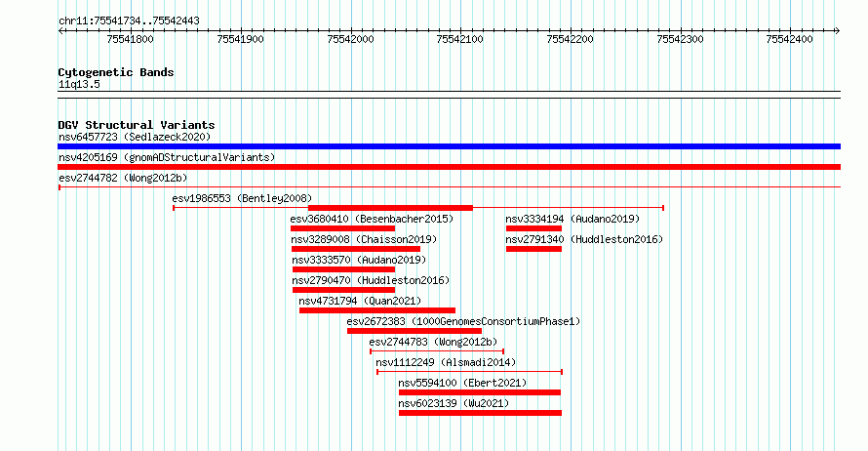Select nsv3333570 (Audano2019) label
This screenshot has height=451, width=868.
359,260
